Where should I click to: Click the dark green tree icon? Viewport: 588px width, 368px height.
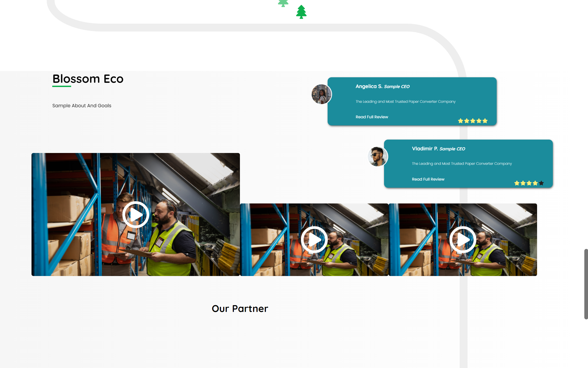point(301,12)
